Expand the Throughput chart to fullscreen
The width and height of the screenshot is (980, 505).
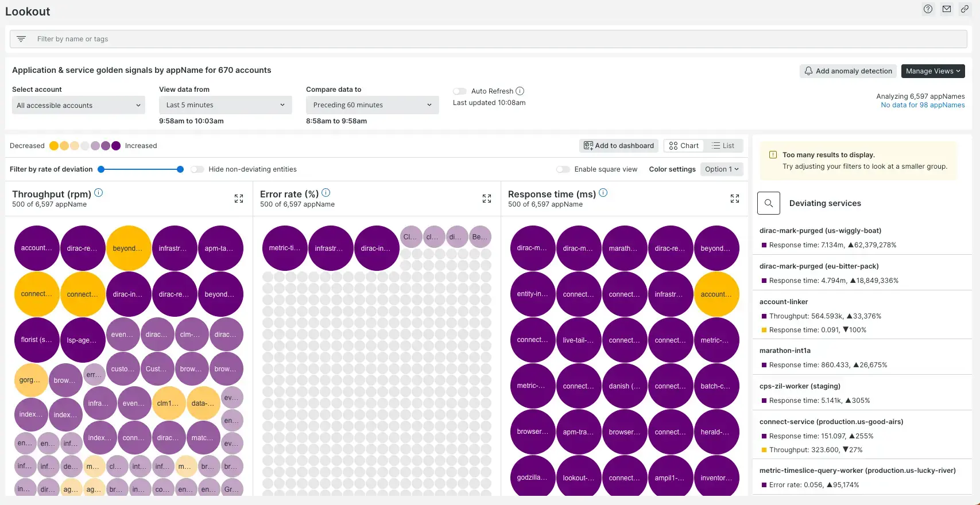coord(239,199)
